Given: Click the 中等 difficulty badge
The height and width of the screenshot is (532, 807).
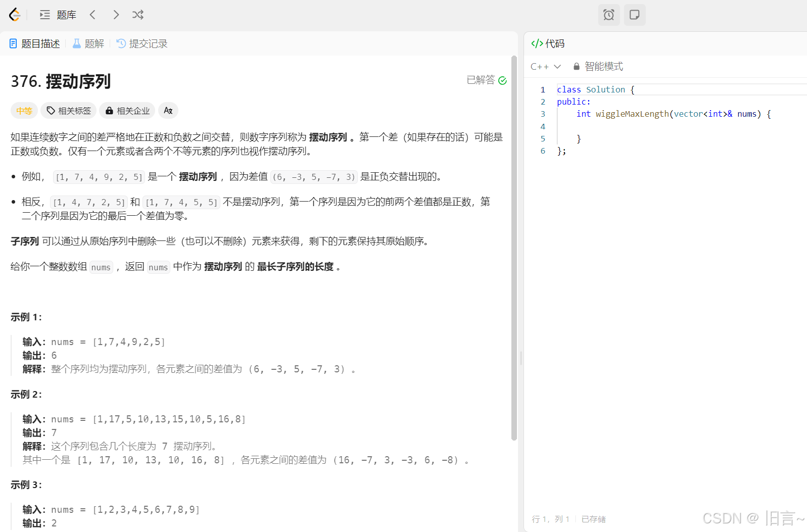Looking at the screenshot, I should click(x=24, y=111).
